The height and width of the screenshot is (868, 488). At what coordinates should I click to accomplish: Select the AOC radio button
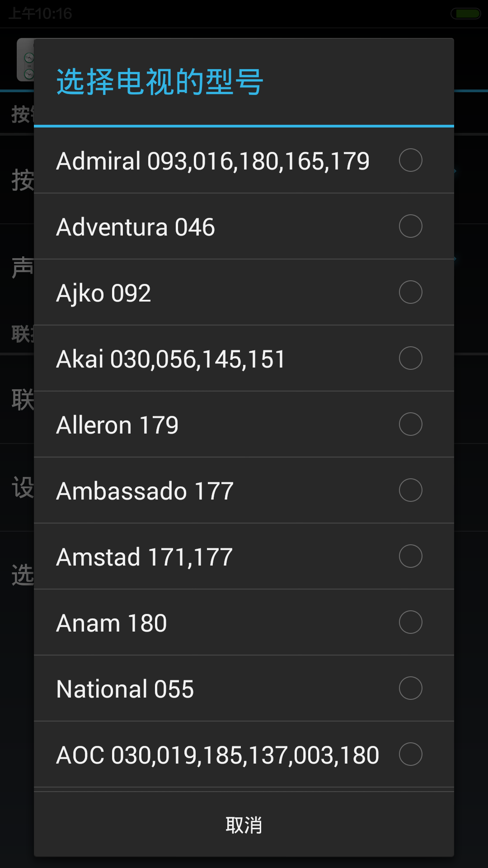pyautogui.click(x=410, y=754)
